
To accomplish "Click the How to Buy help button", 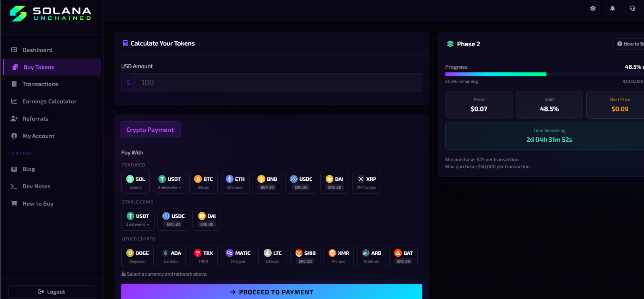I will click(x=629, y=44).
